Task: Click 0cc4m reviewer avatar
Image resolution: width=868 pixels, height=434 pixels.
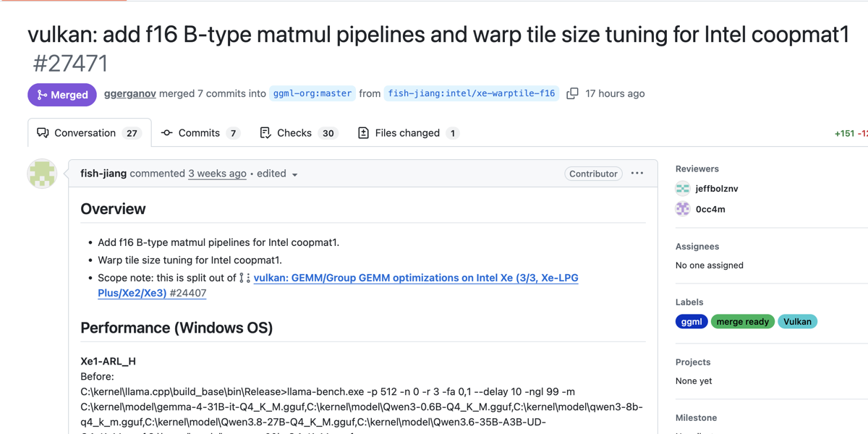Action: coord(683,209)
